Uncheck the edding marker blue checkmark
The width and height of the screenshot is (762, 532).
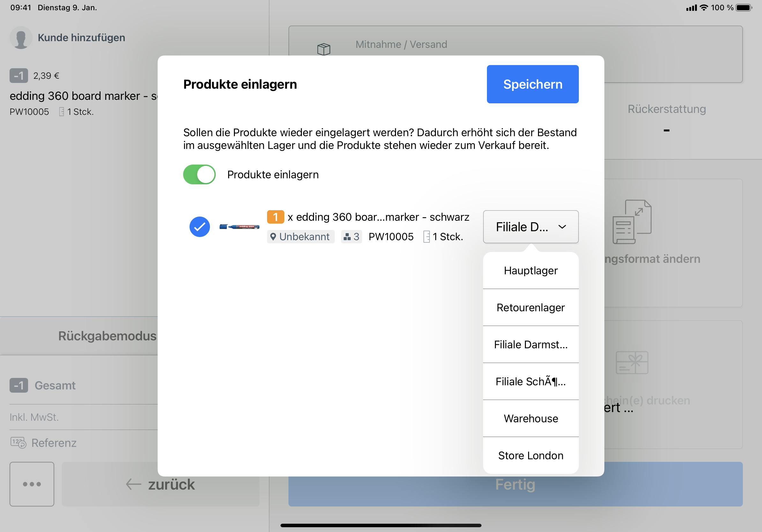199,227
